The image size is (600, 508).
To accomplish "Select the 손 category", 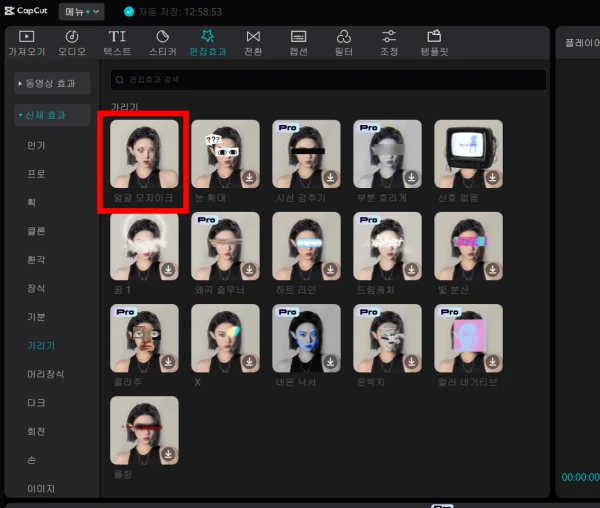I will 31,460.
